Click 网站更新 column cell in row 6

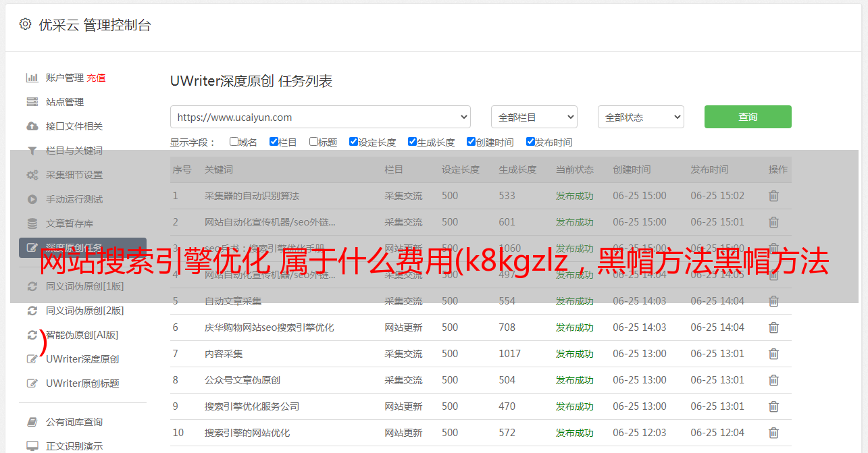(x=403, y=327)
